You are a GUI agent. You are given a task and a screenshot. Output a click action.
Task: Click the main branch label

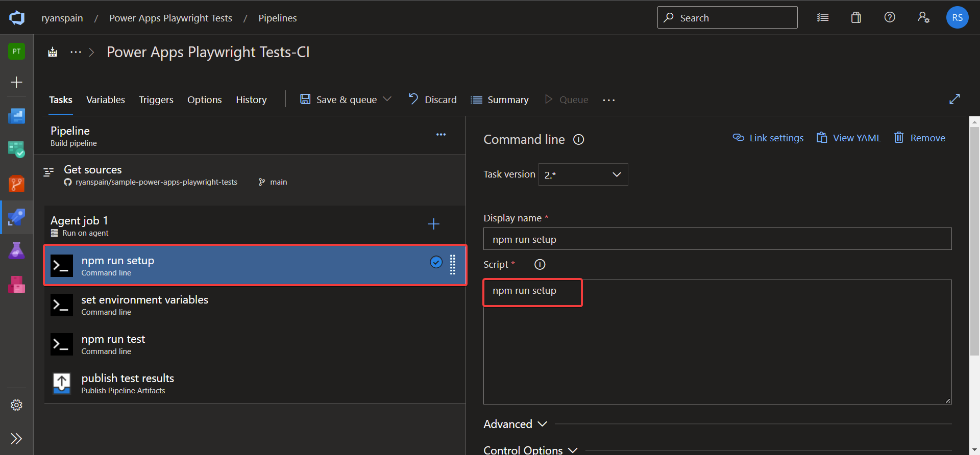point(279,182)
